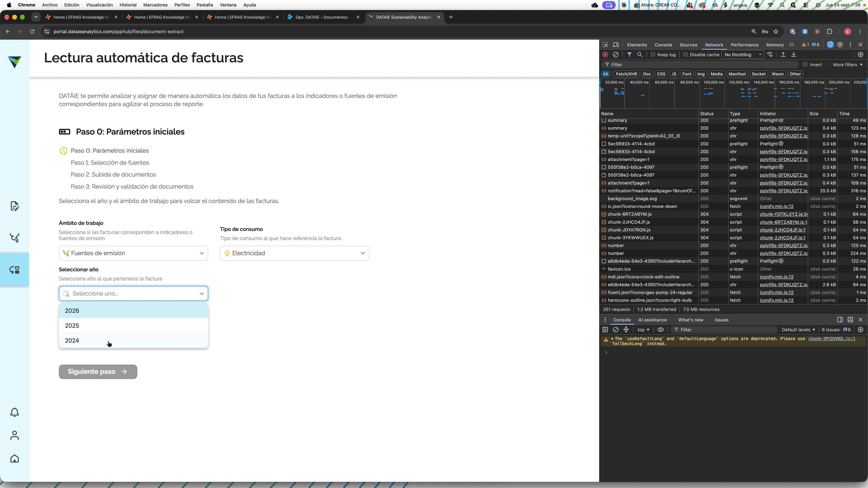Select the JS filter chip

click(673, 74)
